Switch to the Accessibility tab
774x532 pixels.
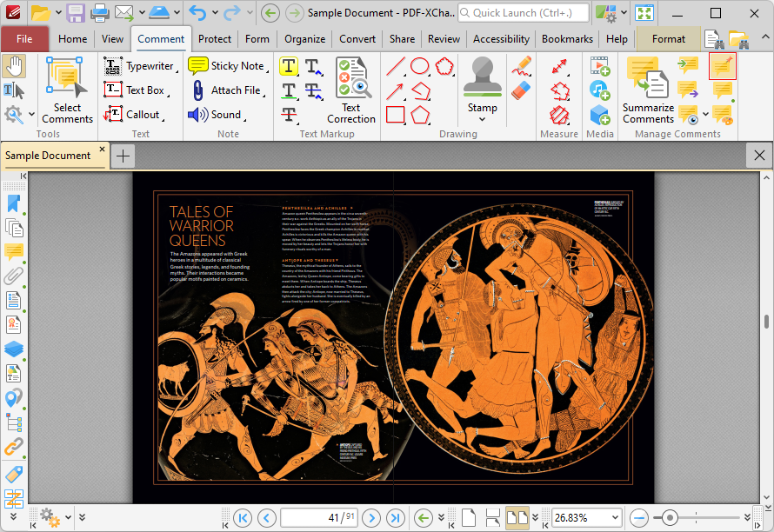(501, 39)
